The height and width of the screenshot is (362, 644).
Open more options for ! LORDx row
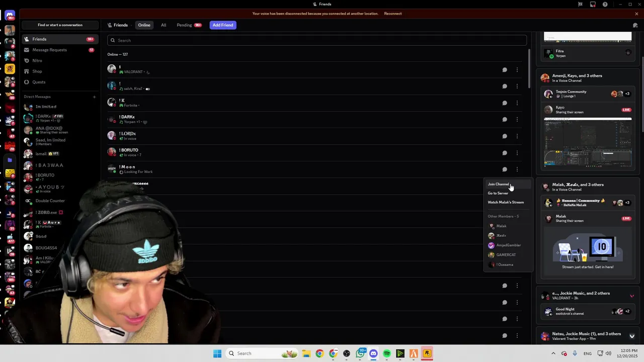coord(517,136)
